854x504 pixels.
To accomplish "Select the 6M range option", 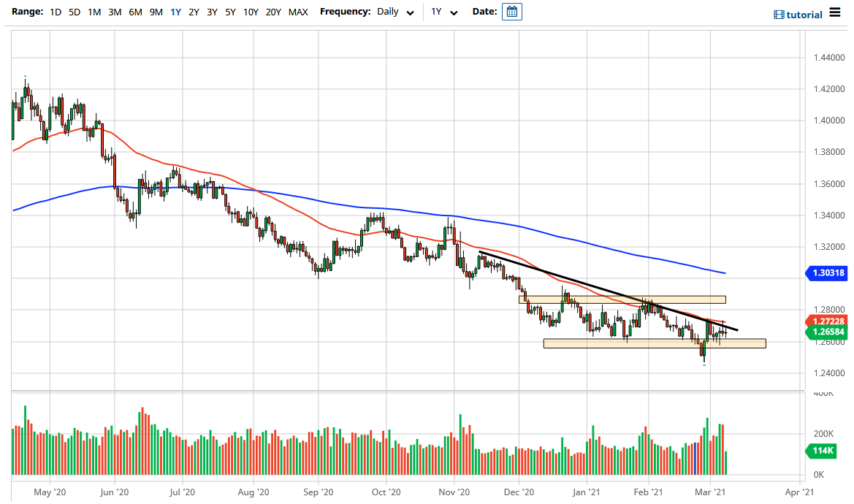I will pyautogui.click(x=134, y=12).
